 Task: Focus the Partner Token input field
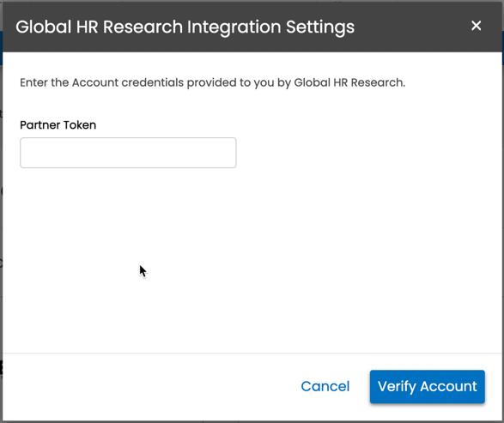pyautogui.click(x=128, y=153)
